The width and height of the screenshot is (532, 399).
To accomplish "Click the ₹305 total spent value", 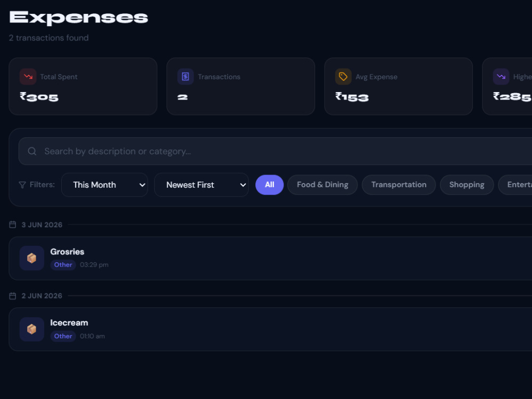I will coord(39,97).
